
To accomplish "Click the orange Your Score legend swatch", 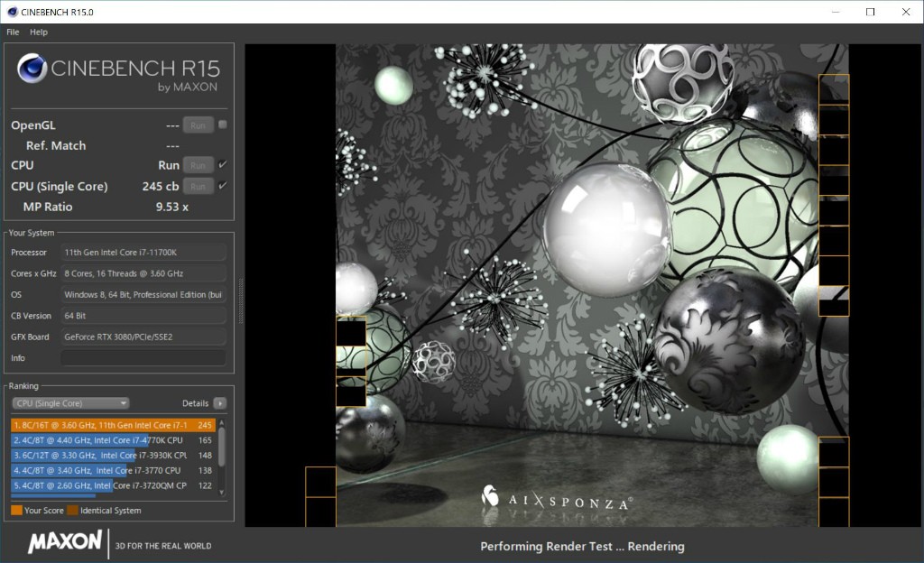I will [16, 511].
